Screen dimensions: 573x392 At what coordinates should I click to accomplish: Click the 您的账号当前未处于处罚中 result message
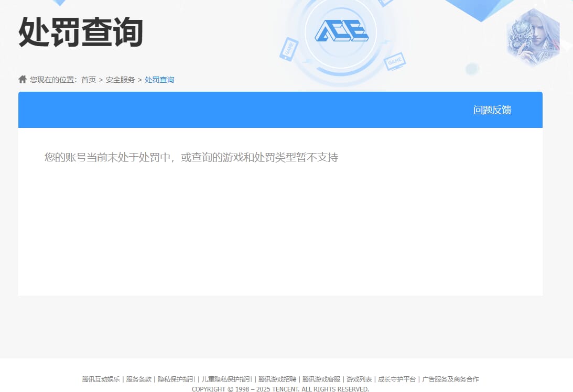pos(191,157)
